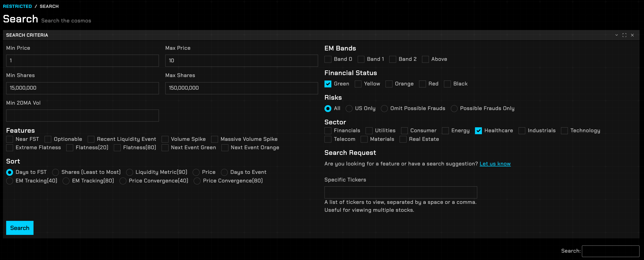This screenshot has width=644, height=260.
Task: Select the US Only risk option
Action: [x=349, y=108]
